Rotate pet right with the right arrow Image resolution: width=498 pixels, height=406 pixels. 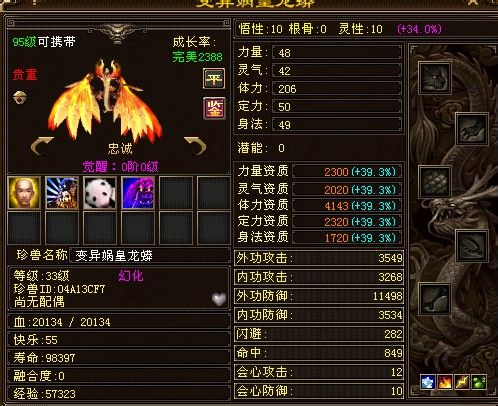195,146
